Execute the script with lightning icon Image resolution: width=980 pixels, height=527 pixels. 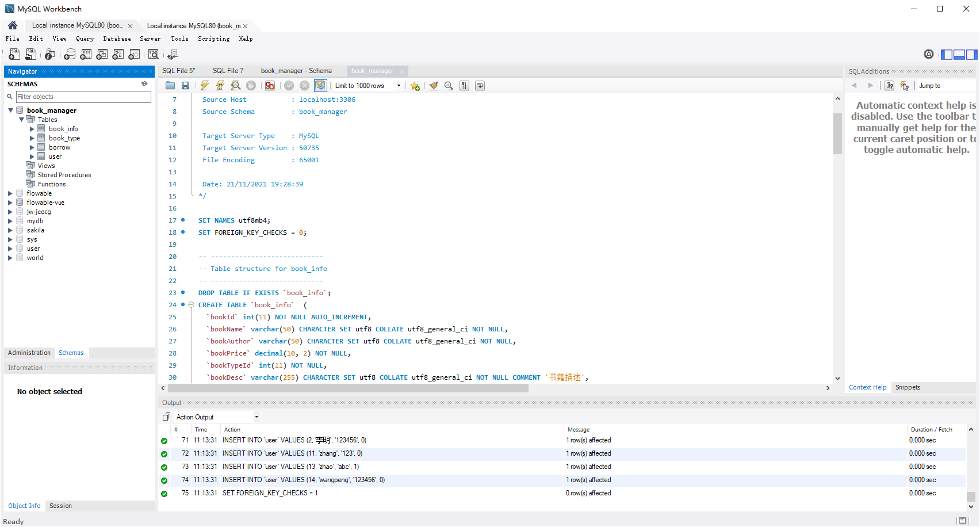coord(205,86)
